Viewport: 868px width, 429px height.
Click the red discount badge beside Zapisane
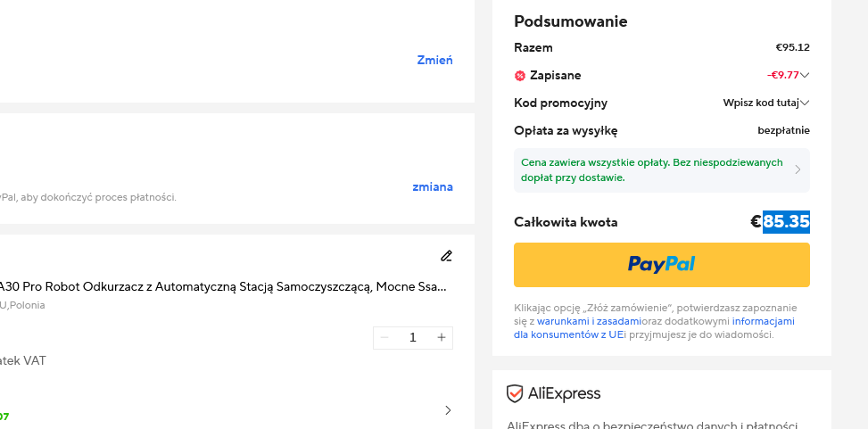point(520,76)
